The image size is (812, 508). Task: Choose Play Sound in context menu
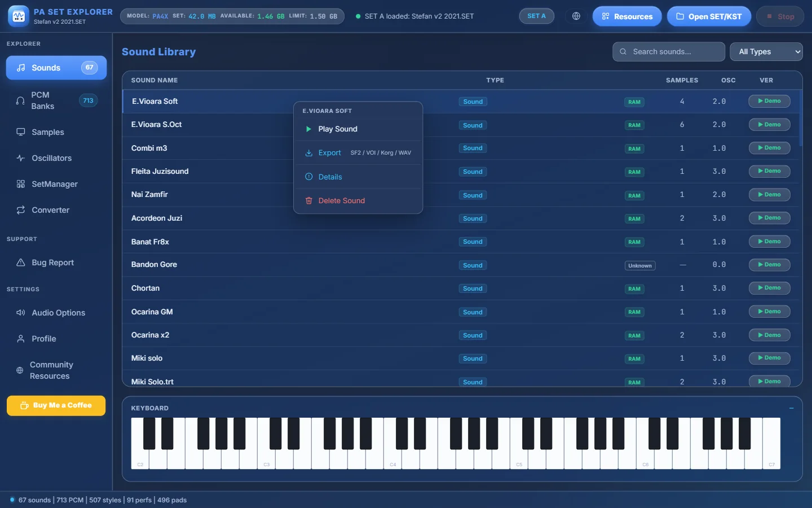click(358, 129)
